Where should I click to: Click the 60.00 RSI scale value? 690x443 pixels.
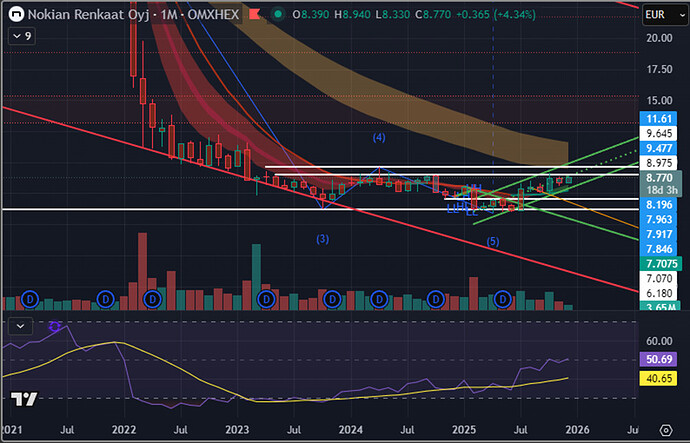(x=659, y=341)
